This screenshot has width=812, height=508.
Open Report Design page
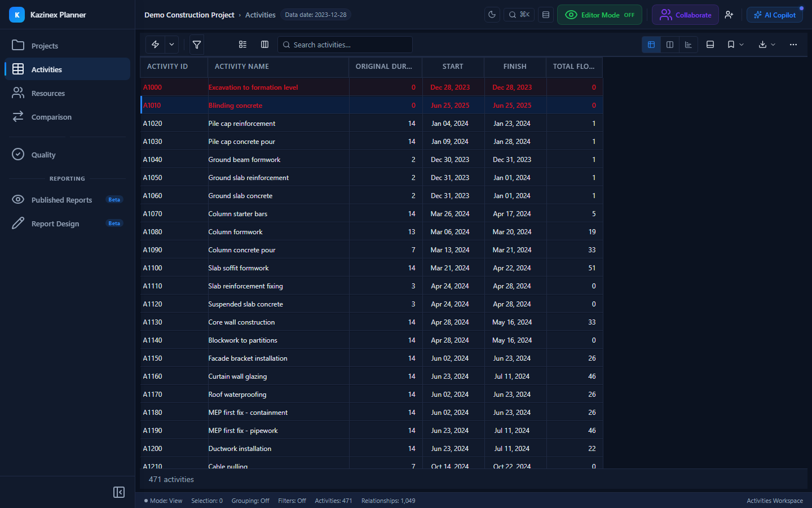[67, 224]
